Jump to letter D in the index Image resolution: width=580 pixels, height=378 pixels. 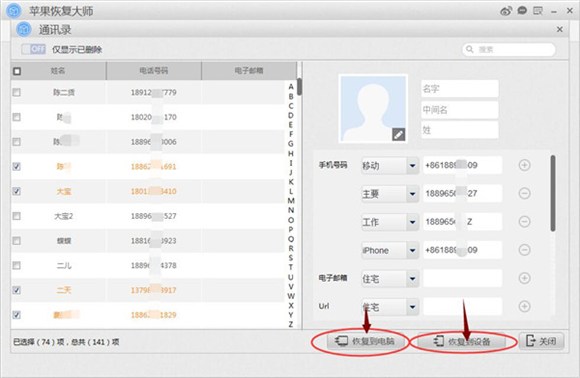coord(291,115)
